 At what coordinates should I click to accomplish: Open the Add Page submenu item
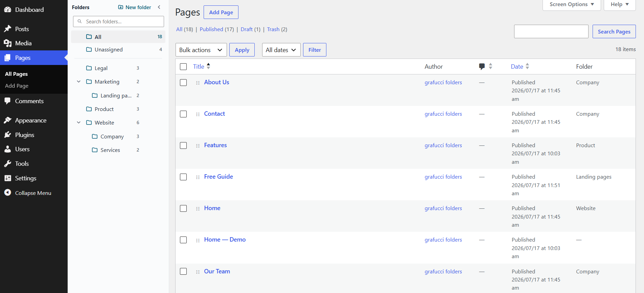tap(17, 86)
